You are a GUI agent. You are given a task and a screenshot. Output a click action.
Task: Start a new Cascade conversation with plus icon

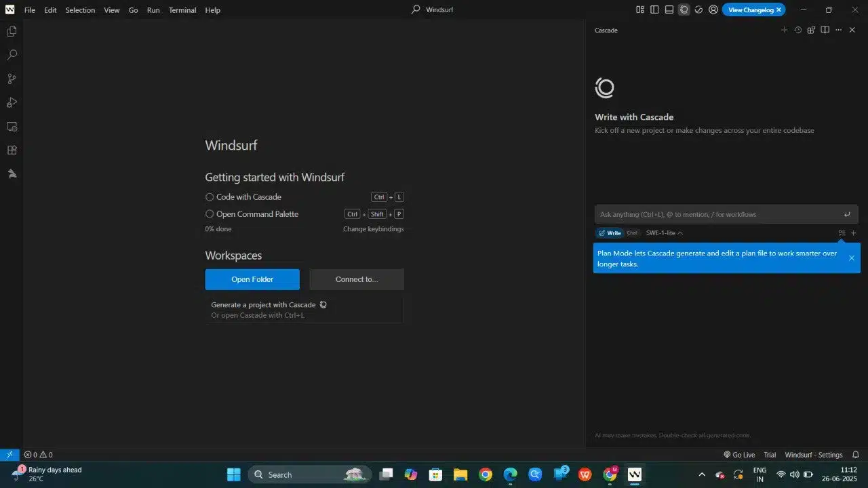coord(785,30)
